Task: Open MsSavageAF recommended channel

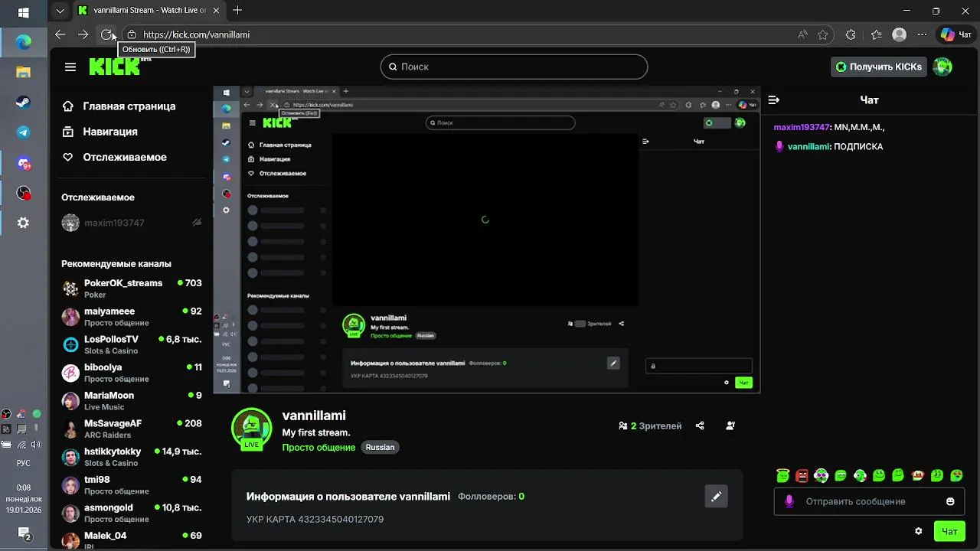Action: [x=132, y=429]
